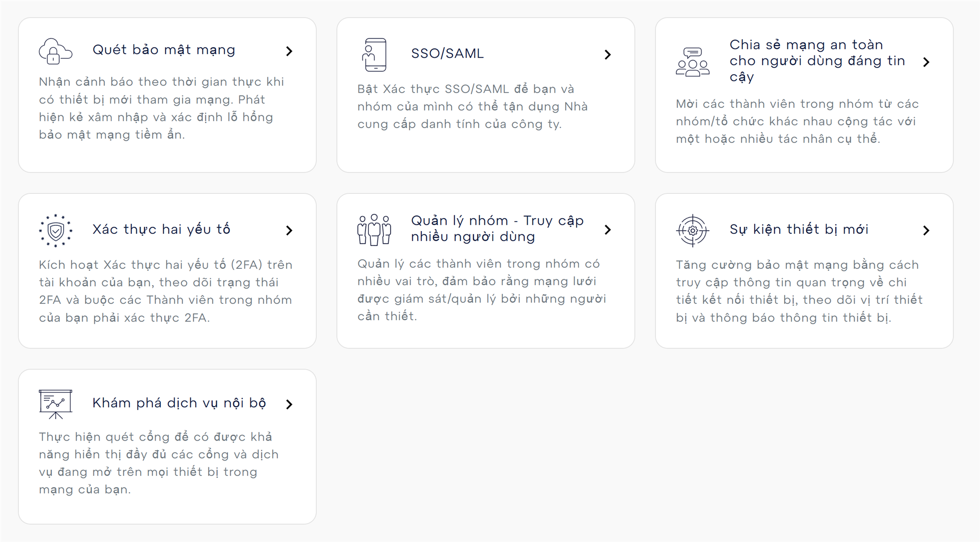Expand the SSO/SAML card arrow
Screen dimensions: 980x542
point(608,55)
